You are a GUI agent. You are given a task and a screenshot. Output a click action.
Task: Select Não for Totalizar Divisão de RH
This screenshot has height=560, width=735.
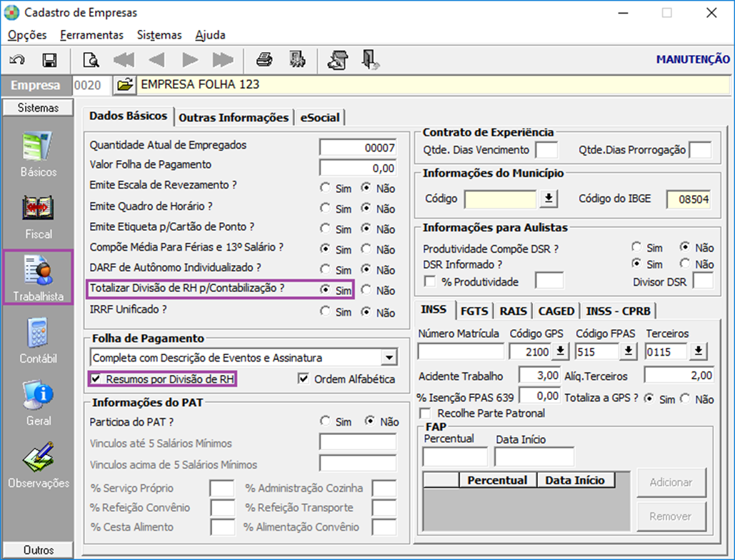tap(366, 289)
